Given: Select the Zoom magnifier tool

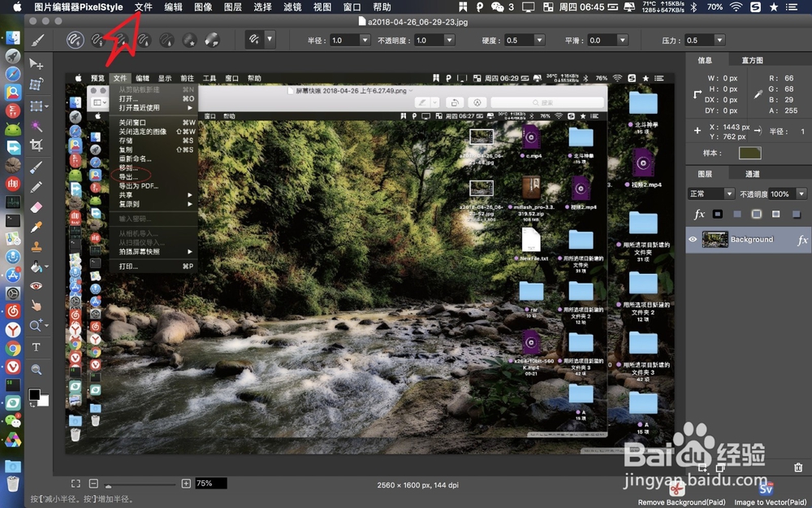Looking at the screenshot, I should [x=37, y=324].
